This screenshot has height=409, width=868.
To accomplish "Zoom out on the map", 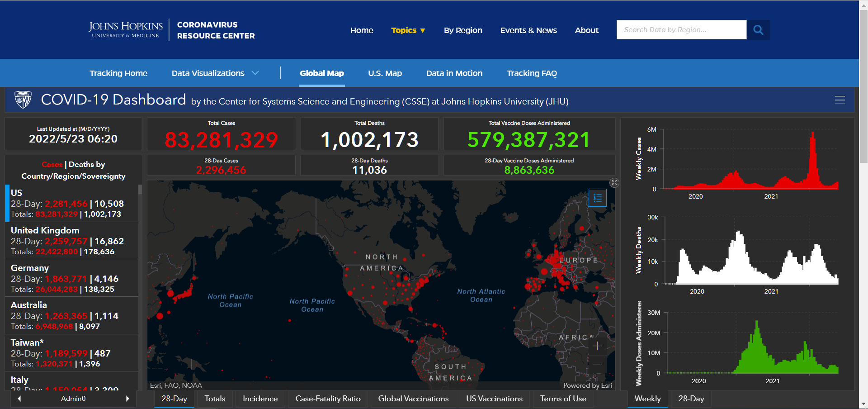I will [x=597, y=364].
